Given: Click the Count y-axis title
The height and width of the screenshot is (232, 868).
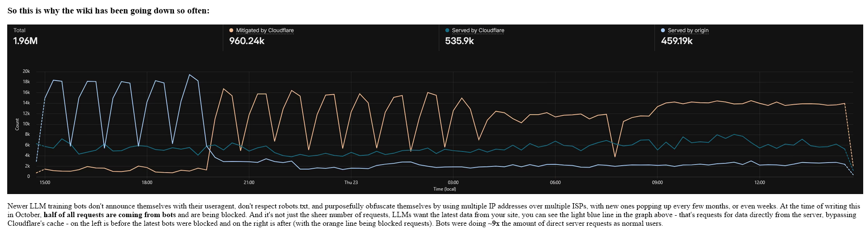Looking at the screenshot, I should coord(17,124).
